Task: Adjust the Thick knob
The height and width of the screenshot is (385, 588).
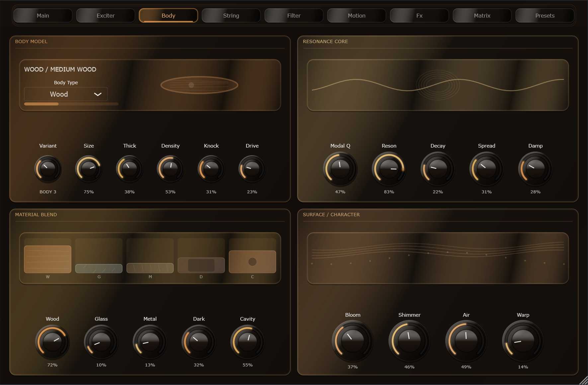Action: click(129, 169)
